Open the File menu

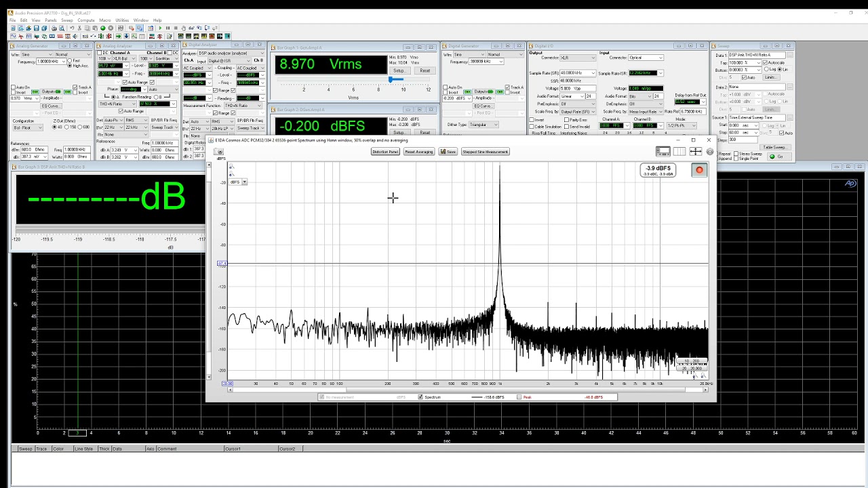click(x=12, y=20)
